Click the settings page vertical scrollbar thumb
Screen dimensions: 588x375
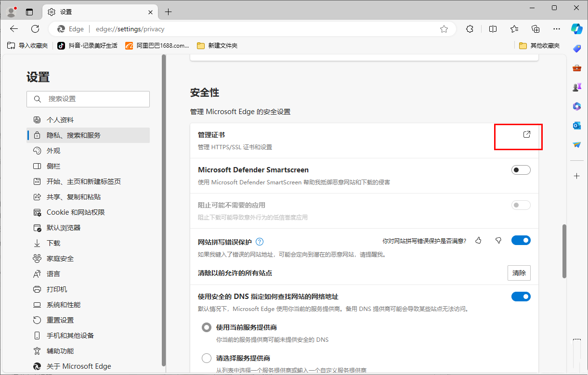[564, 251]
